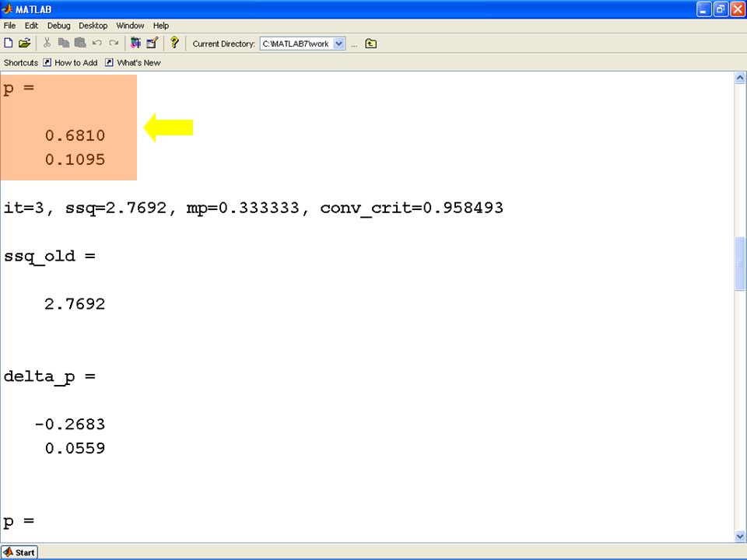Click the delta_p = label

(x=50, y=377)
